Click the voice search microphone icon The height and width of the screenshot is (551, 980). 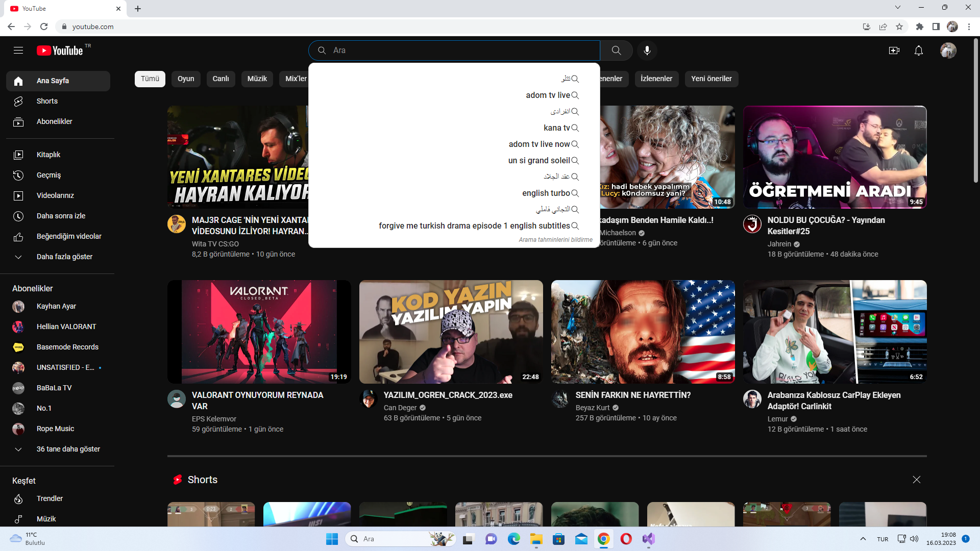click(x=647, y=51)
